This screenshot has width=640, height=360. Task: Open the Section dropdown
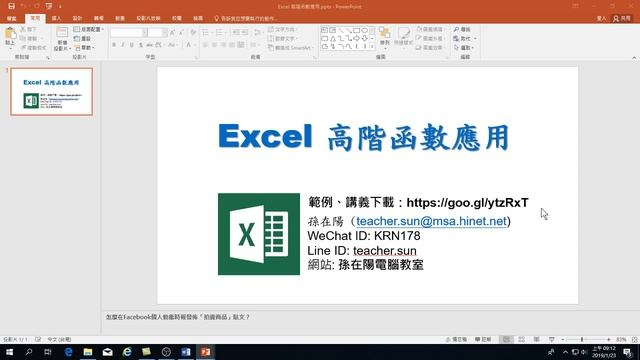point(85,48)
